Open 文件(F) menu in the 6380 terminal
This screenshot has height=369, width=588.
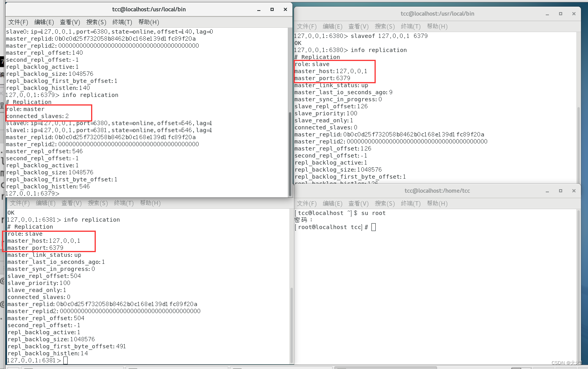[307, 26]
